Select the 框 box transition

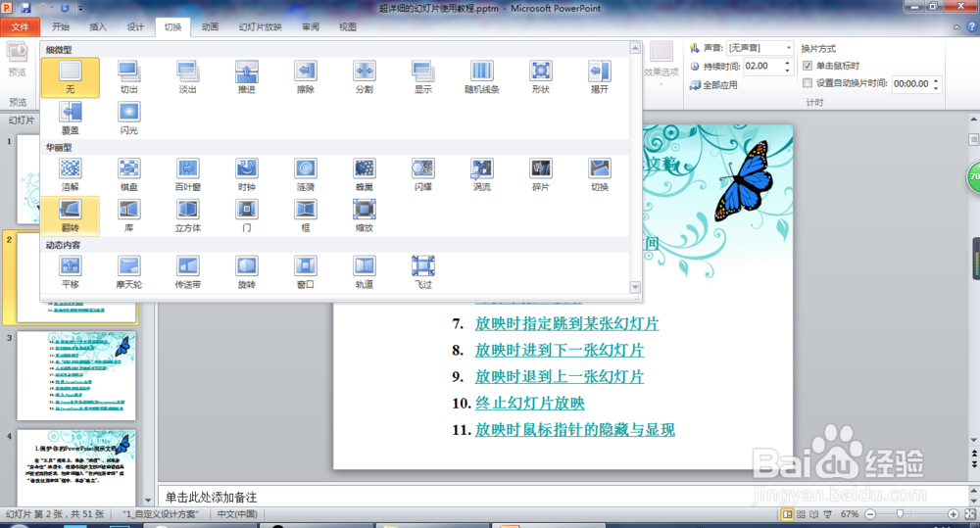[305, 216]
